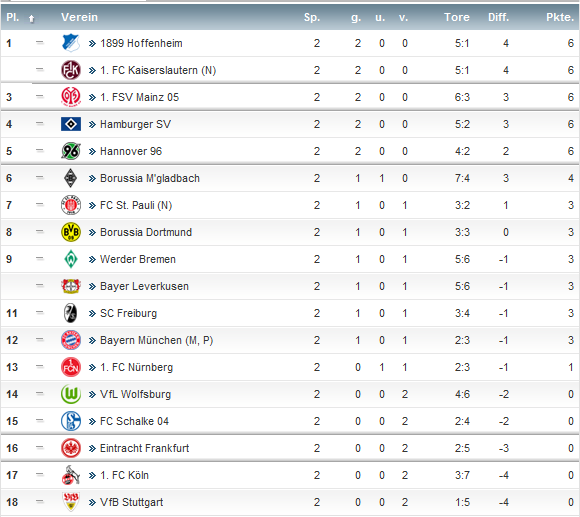Click the Hamburger SV diamond logo

coord(71,124)
